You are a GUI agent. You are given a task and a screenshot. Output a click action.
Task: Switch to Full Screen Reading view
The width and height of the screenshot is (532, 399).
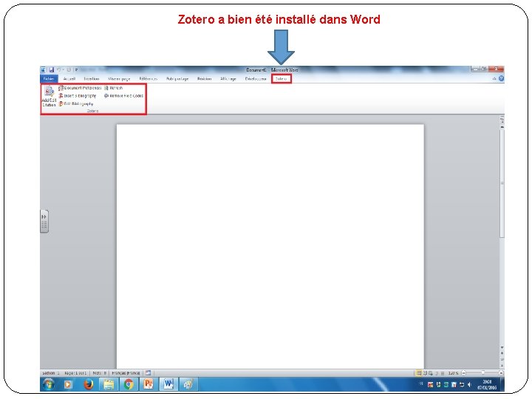click(425, 373)
